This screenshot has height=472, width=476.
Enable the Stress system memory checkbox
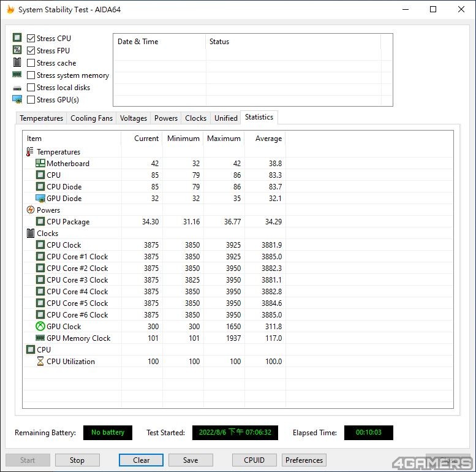coord(31,75)
